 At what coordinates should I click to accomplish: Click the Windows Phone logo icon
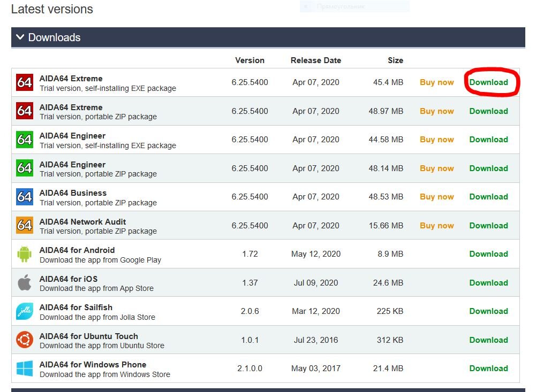point(25,368)
